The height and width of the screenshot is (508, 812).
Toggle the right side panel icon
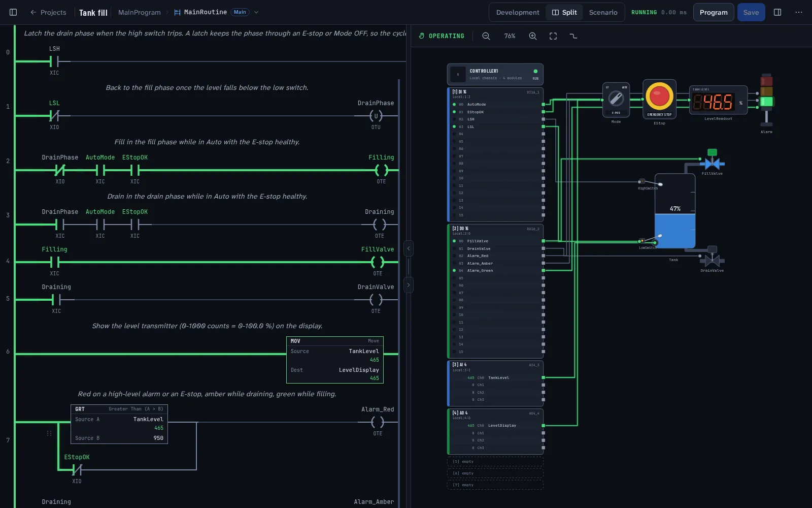click(x=777, y=12)
